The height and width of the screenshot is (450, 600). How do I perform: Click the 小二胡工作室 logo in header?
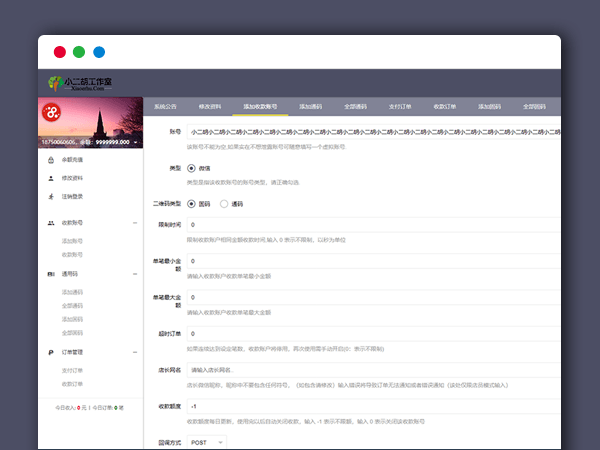click(80, 82)
